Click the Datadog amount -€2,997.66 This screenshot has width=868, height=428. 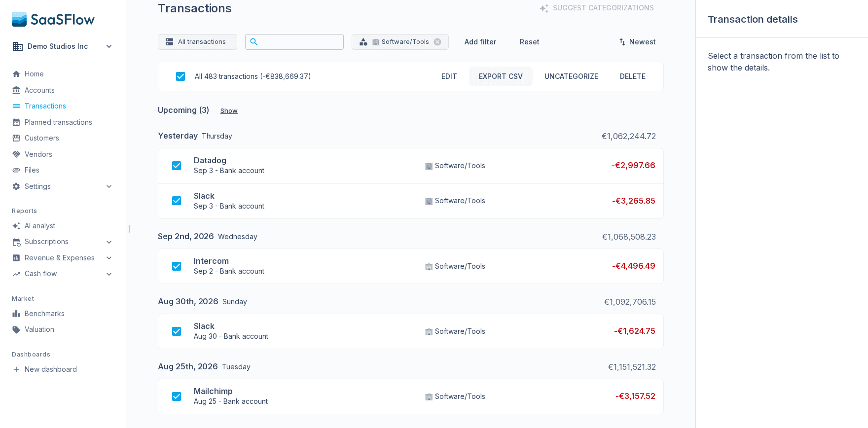(633, 165)
